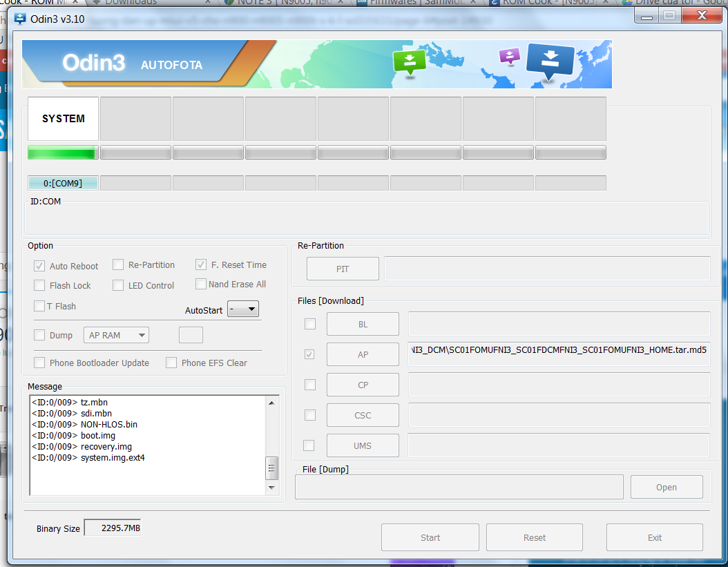Viewport: 728px width, 567px height.
Task: Click the UMS file path field
Action: coord(559,445)
